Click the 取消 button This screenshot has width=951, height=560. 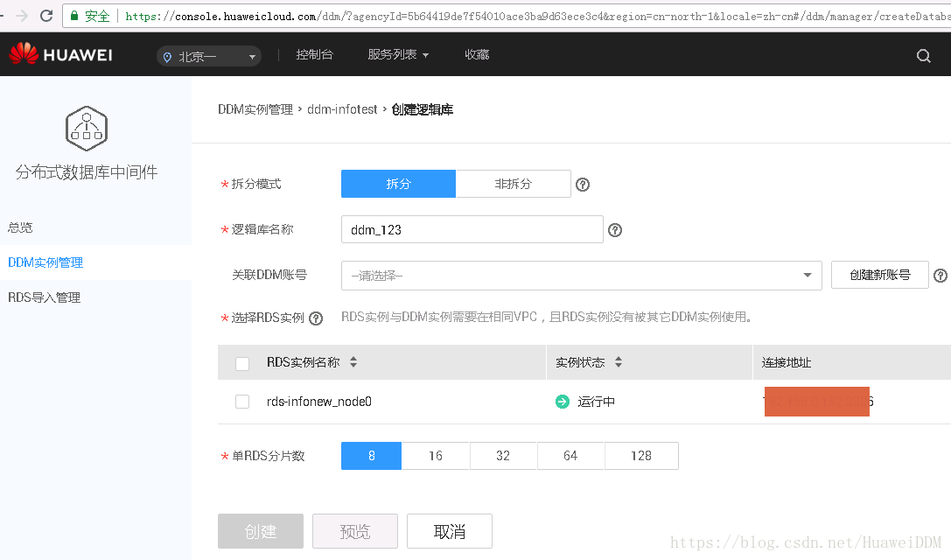450,531
